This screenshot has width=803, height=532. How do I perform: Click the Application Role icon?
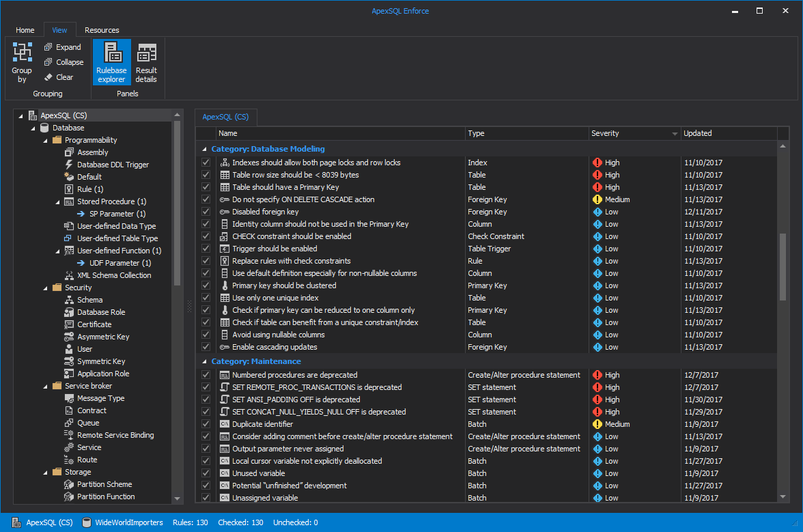pos(69,374)
